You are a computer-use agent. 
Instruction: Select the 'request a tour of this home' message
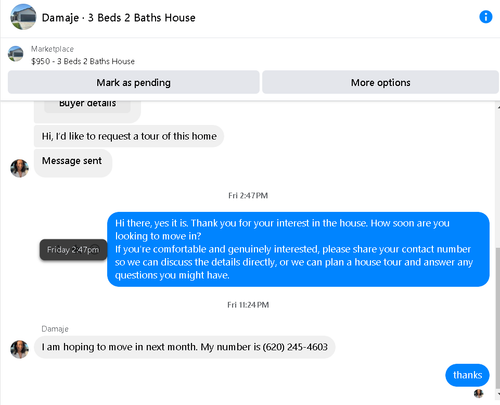pyautogui.click(x=129, y=136)
